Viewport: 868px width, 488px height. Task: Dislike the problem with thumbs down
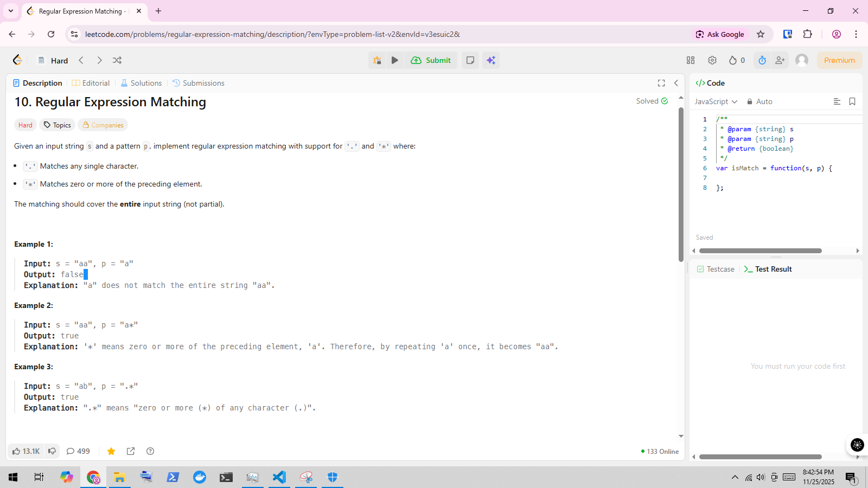coord(52,451)
